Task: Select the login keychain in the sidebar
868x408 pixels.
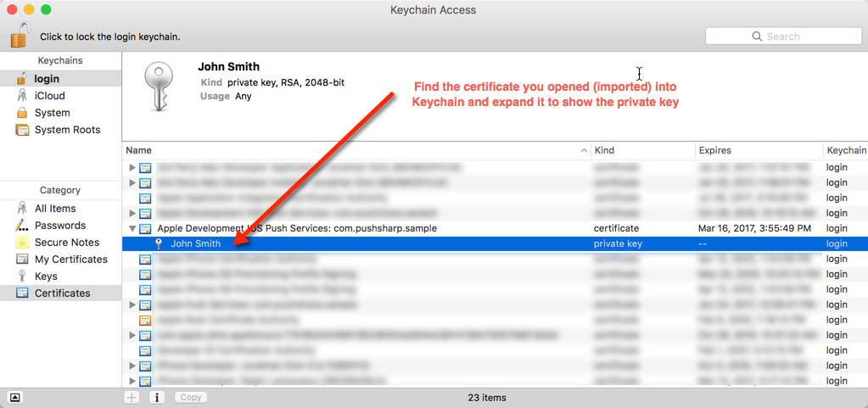Action: pos(61,79)
